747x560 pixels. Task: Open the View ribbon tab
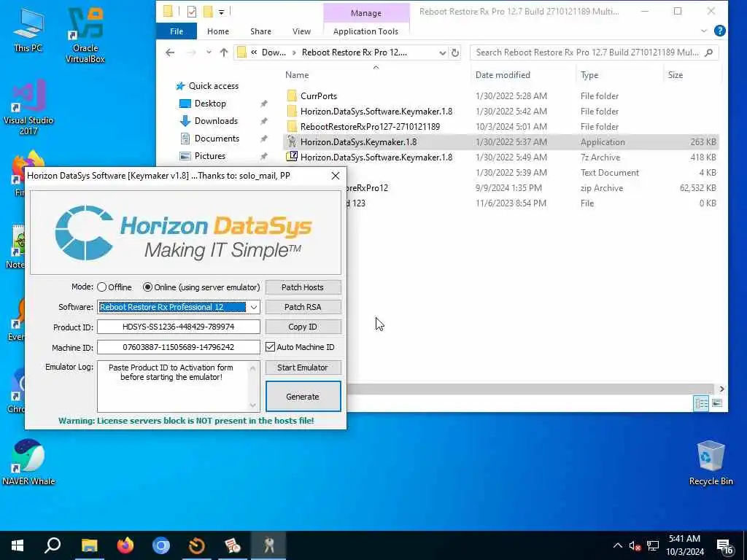pos(301,31)
